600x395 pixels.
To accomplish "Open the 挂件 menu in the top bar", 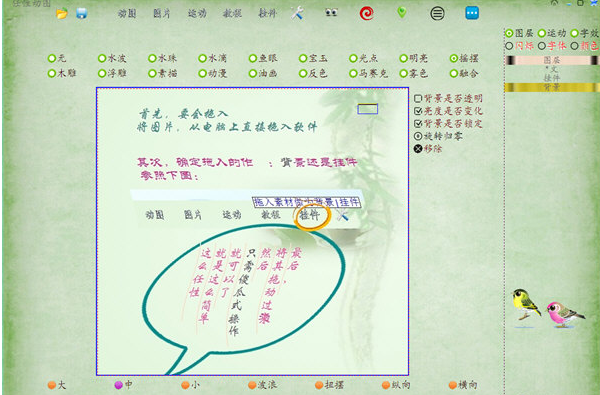I will (x=267, y=14).
